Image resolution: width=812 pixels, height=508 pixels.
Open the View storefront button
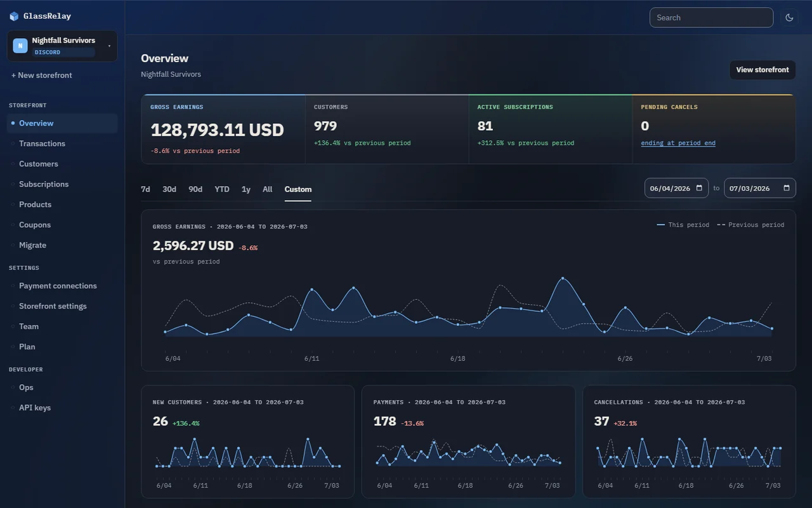(x=763, y=70)
